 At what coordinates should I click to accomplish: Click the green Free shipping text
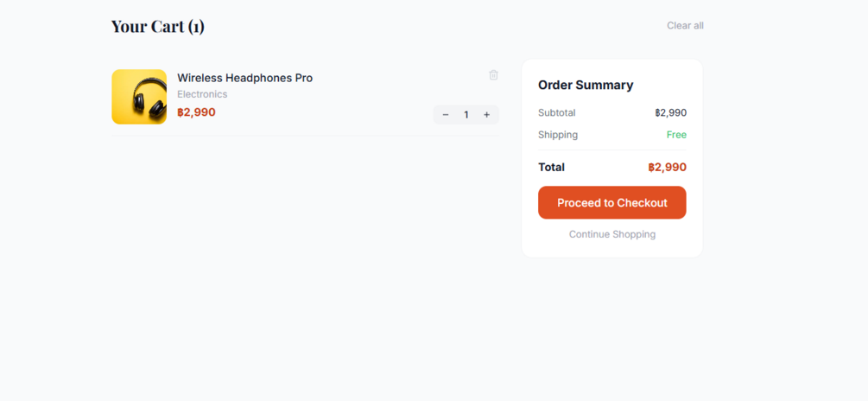coord(676,135)
